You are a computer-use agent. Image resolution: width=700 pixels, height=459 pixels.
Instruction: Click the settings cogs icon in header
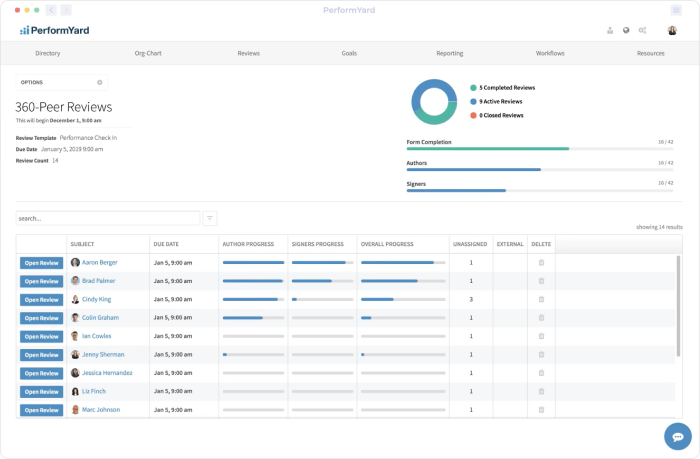click(x=642, y=30)
